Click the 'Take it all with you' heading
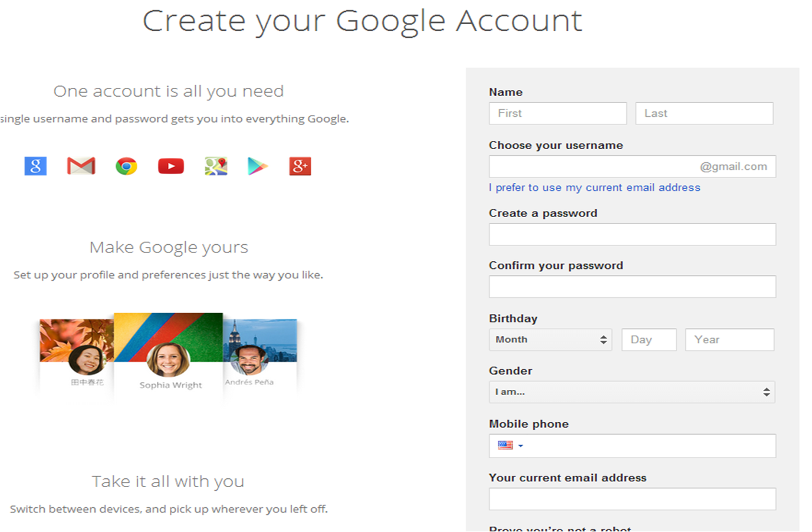The height and width of the screenshot is (532, 812). coord(168,481)
